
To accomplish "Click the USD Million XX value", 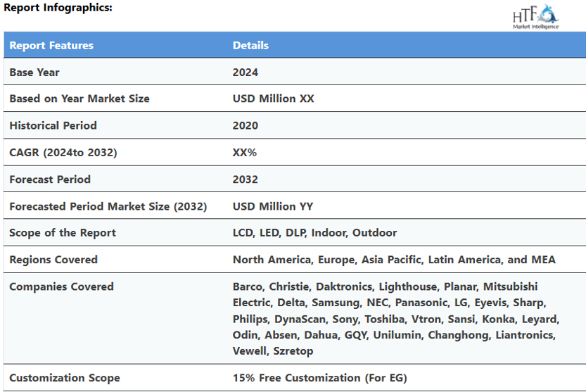I will click(x=274, y=99).
